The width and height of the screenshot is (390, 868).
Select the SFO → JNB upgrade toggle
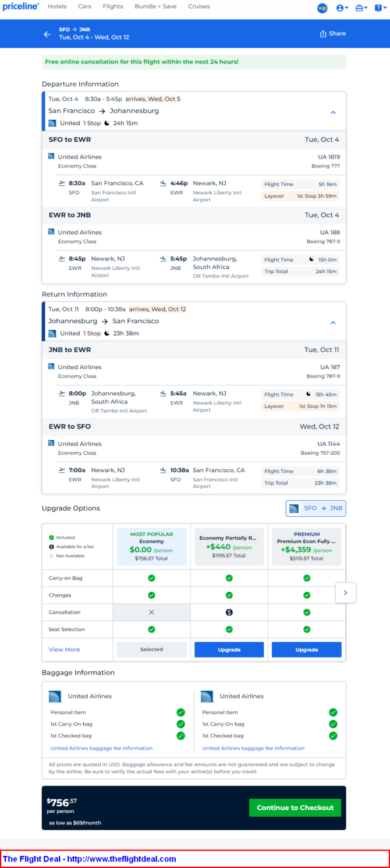(x=315, y=508)
